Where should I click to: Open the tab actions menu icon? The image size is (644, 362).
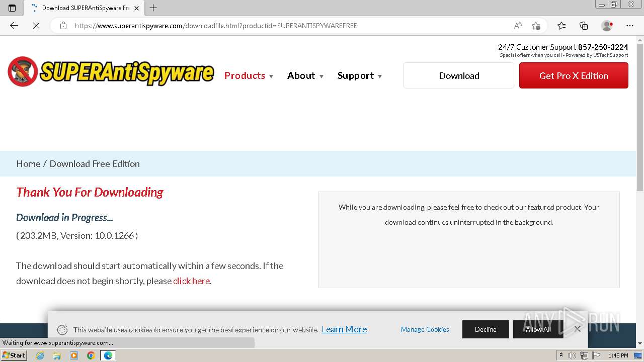pyautogui.click(x=12, y=8)
